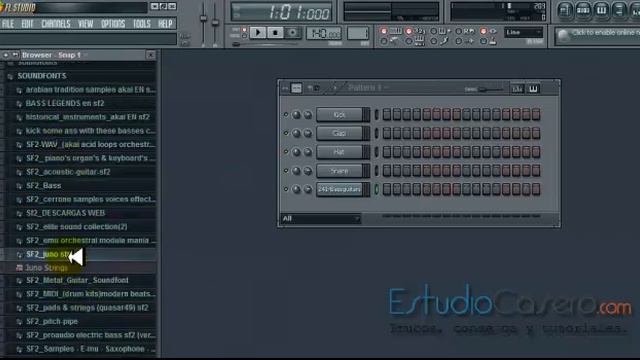640x360 pixels.
Task: Open the piano roll view icon
Action: pos(601,10)
